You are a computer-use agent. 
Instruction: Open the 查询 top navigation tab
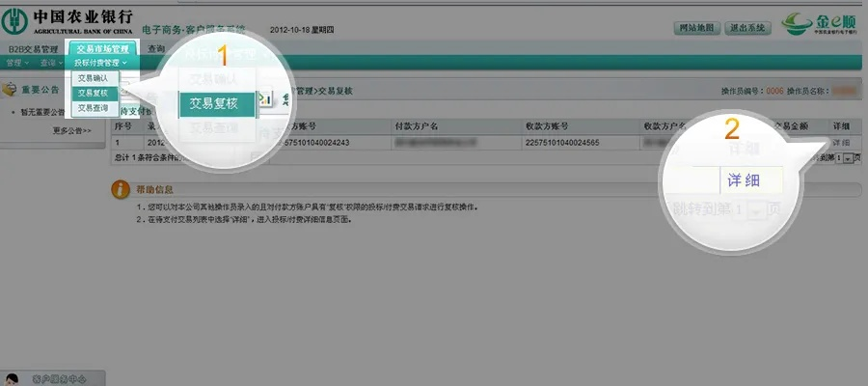click(x=156, y=48)
